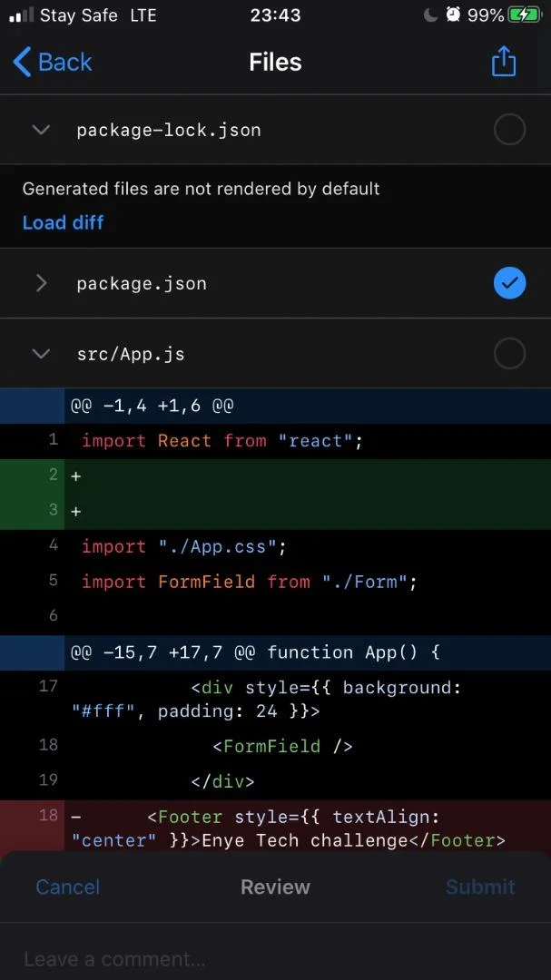551x980 pixels.
Task: Tap the FormField tag on line 18
Action: point(282,746)
